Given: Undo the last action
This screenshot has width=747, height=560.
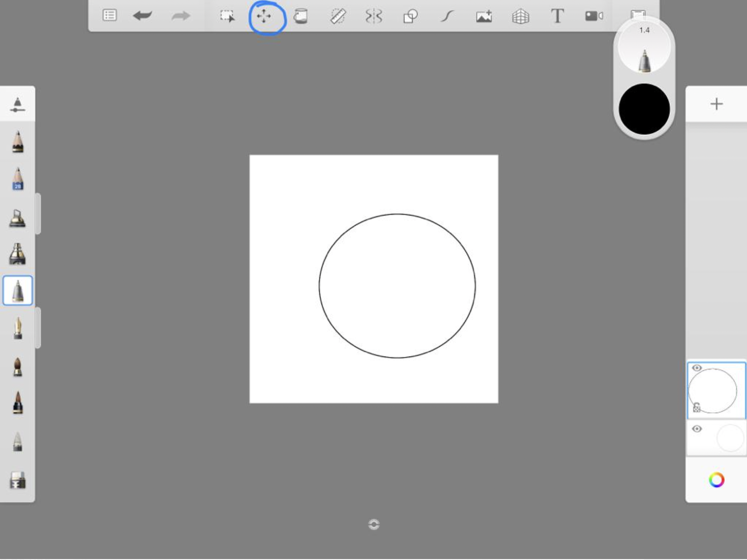Looking at the screenshot, I should (142, 16).
